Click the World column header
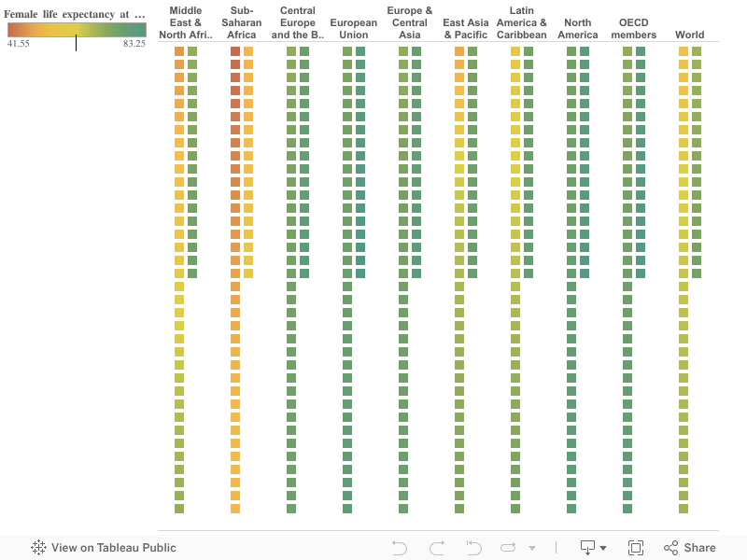Screen dimensions: 747x560 tap(690, 35)
